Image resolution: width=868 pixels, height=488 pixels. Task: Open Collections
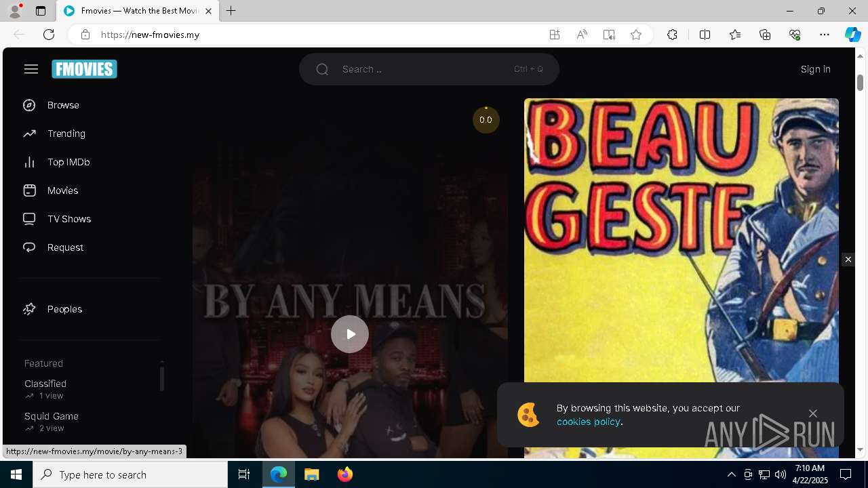click(765, 35)
